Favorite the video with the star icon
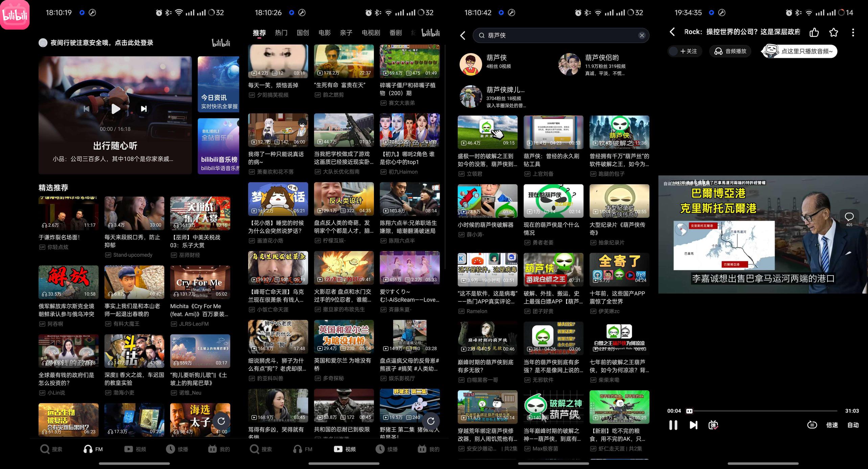The width and height of the screenshot is (868, 469). 834,32
